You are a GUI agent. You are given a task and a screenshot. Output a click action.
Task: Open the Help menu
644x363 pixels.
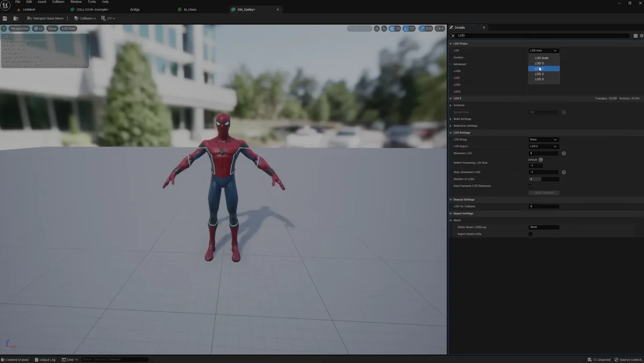point(105,2)
